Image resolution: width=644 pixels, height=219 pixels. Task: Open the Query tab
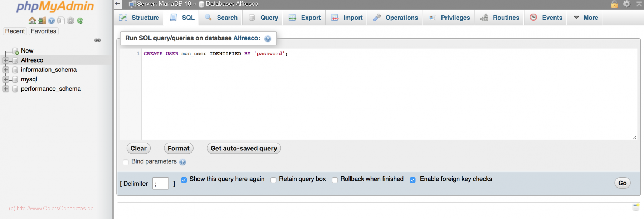[263, 18]
